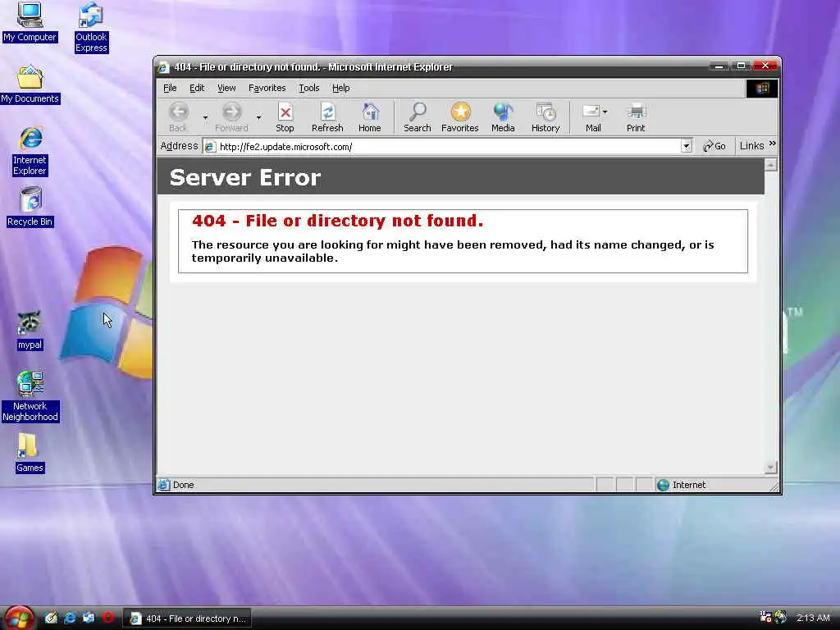Image resolution: width=840 pixels, height=630 pixels.
Task: Click the page icon in the address bar
Action: (210, 146)
